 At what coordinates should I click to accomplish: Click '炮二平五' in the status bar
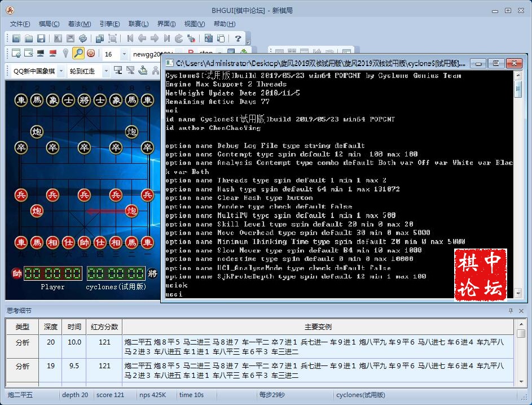[x=20, y=395]
